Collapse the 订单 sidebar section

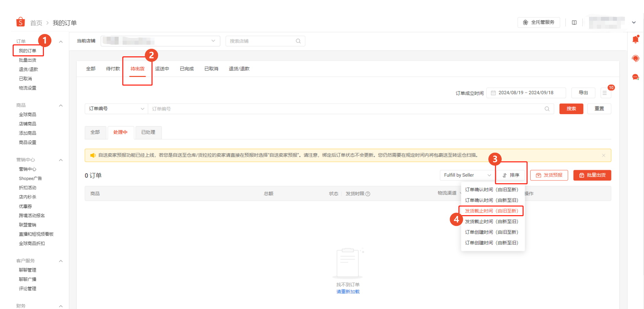click(x=61, y=42)
